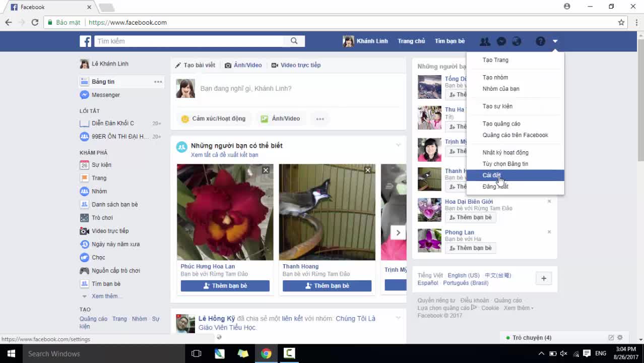Open friend requests icon in top bar

pyautogui.click(x=485, y=41)
